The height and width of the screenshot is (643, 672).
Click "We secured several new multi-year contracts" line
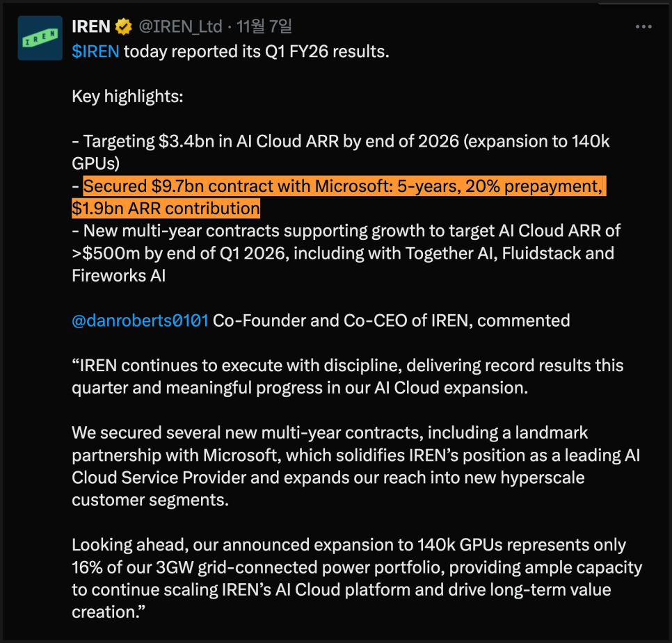[330, 432]
